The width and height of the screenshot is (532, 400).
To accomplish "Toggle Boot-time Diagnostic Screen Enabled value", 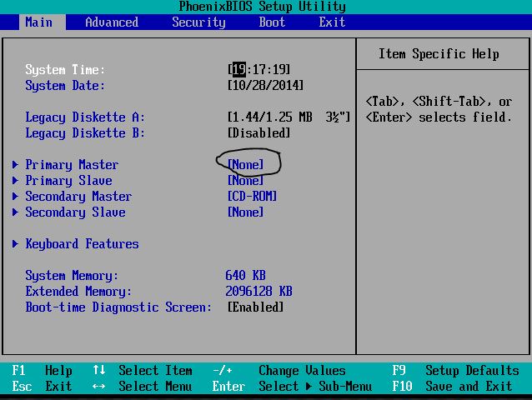I will coord(255,307).
